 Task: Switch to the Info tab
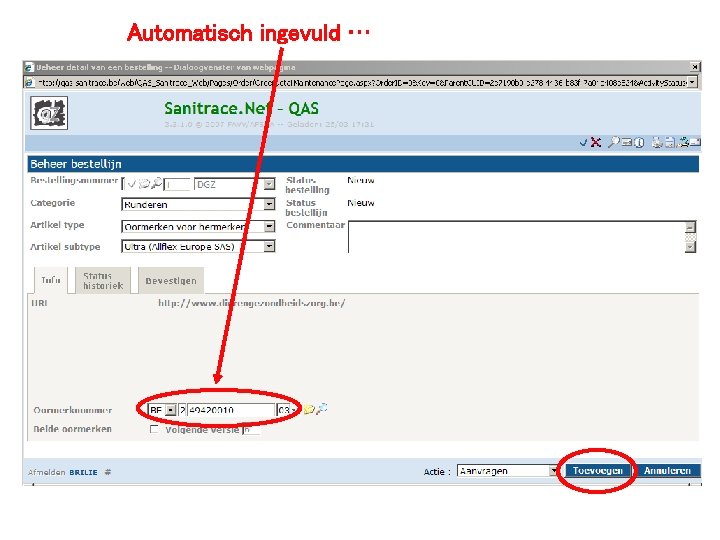(x=51, y=280)
